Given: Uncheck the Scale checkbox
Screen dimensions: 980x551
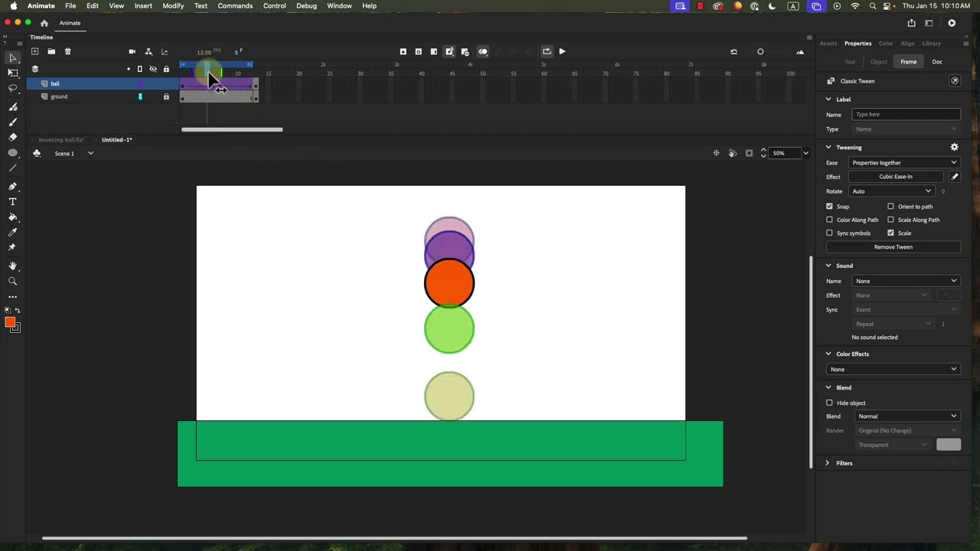Looking at the screenshot, I should tap(890, 233).
